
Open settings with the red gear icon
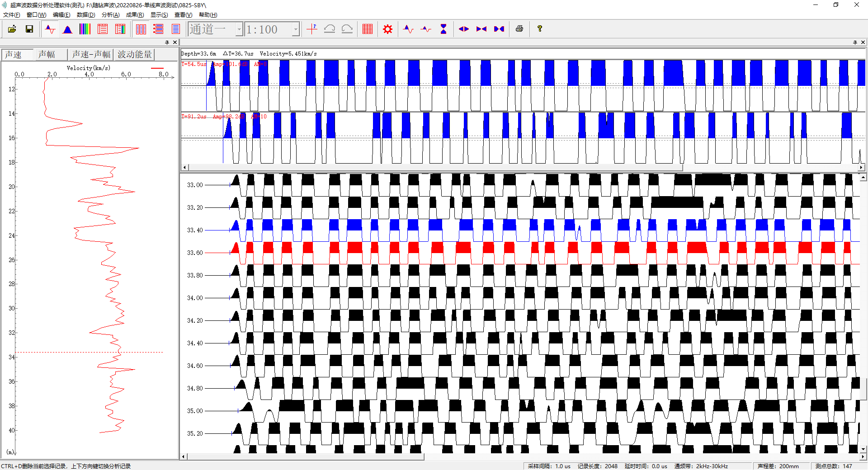[x=387, y=29]
